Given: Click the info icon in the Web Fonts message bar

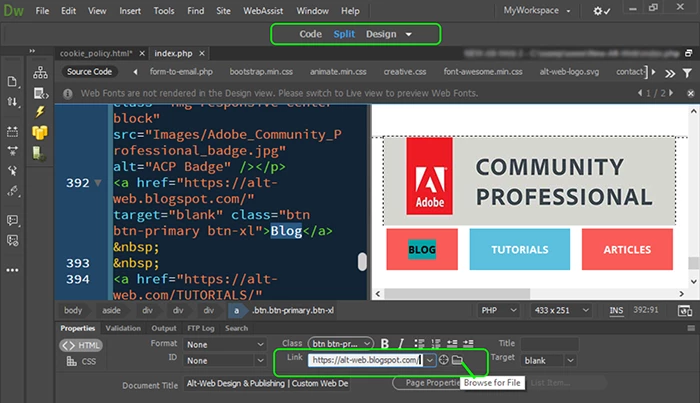Looking at the screenshot, I should click(67, 94).
